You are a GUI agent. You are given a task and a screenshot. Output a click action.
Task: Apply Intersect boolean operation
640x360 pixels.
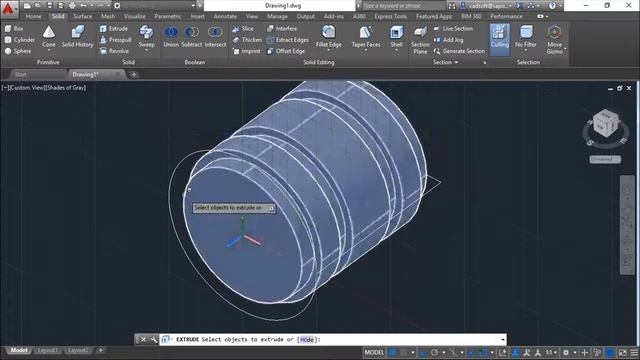point(215,36)
